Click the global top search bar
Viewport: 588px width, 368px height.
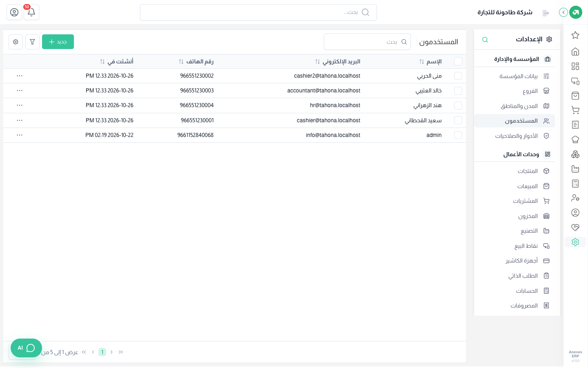pyautogui.click(x=258, y=12)
